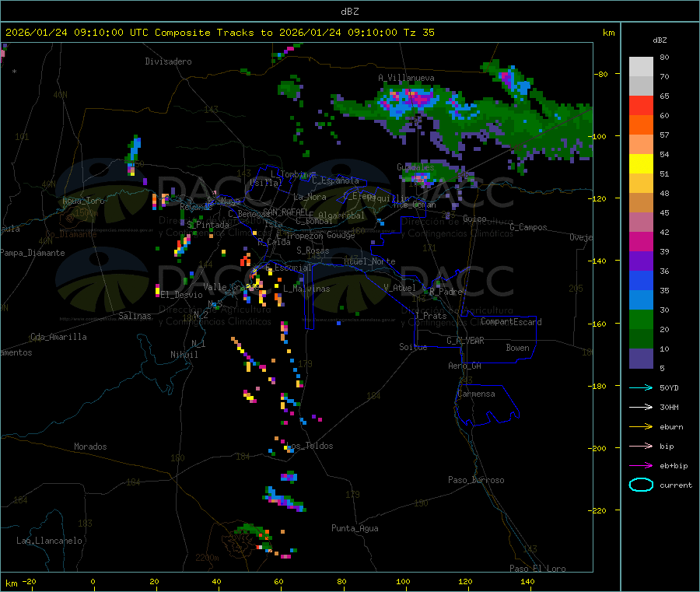Click the 'Carmensa' map label
The image size is (700, 592).
pos(476,394)
